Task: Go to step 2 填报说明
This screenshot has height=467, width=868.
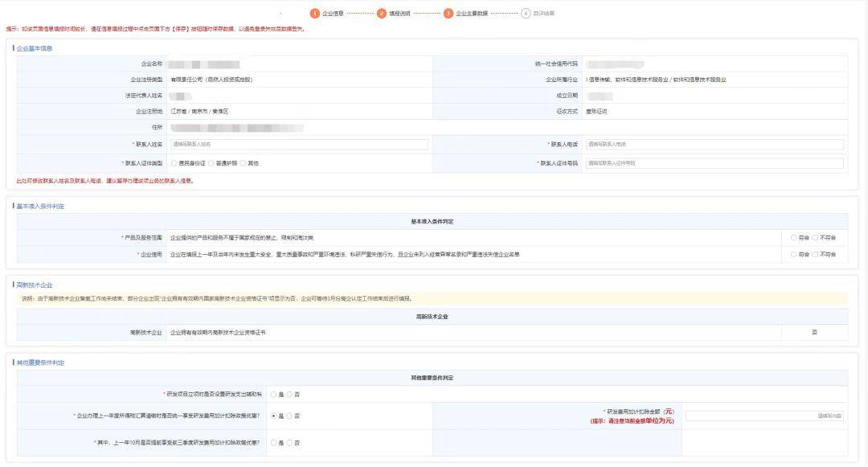Action: coord(382,13)
